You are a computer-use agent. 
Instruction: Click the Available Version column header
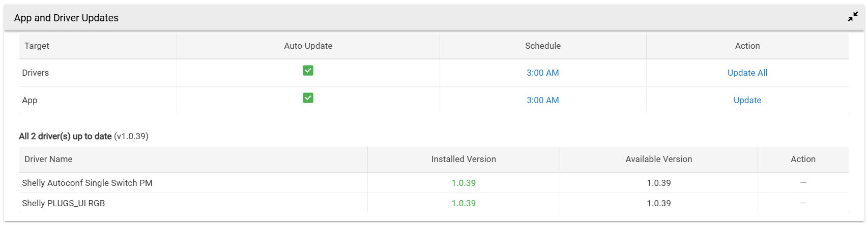(658, 159)
